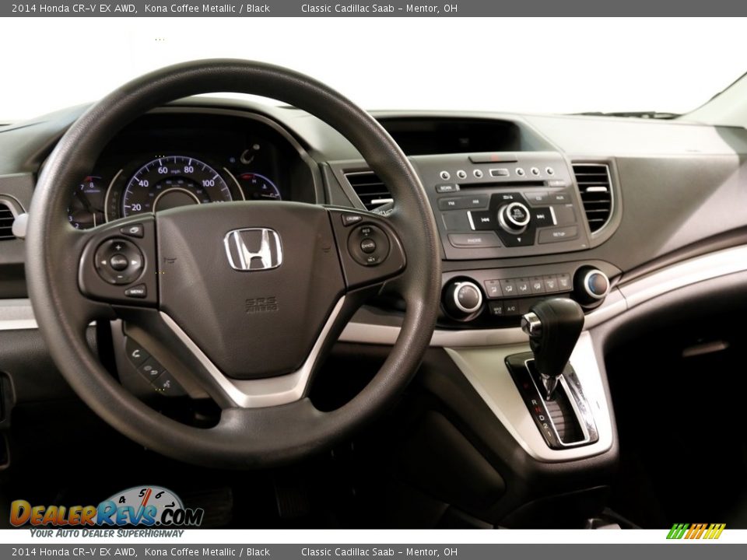
Task: Select the AM radio band
Action: click(x=475, y=201)
